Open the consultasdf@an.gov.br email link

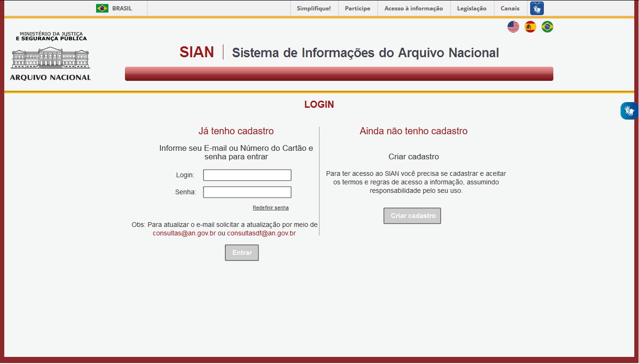(261, 234)
